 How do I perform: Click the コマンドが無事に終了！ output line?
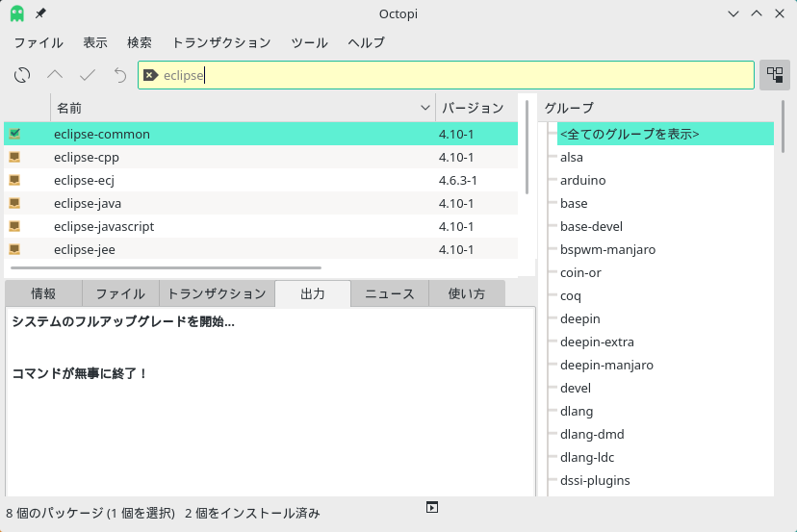click(80, 373)
